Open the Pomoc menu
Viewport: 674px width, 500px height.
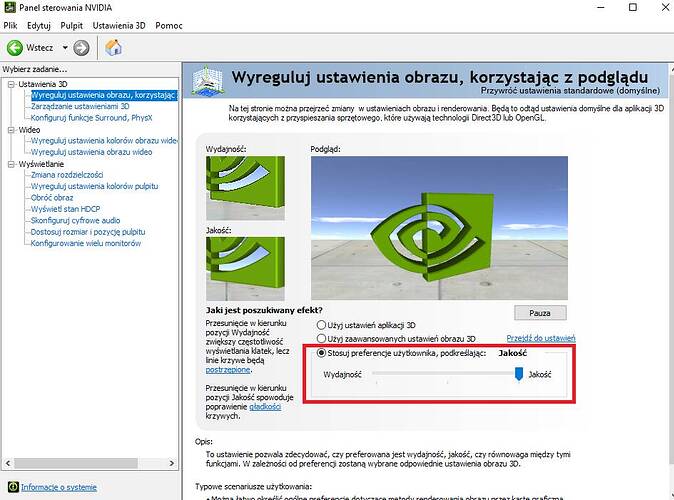click(169, 25)
